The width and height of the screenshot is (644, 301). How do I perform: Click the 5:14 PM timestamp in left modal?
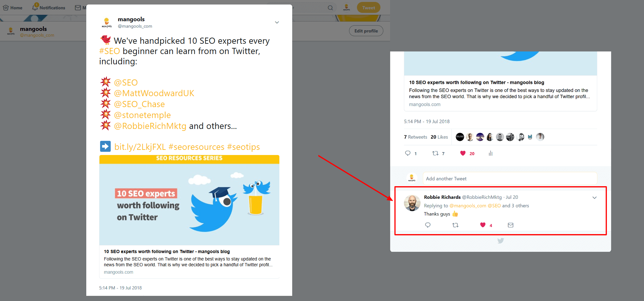tap(120, 288)
